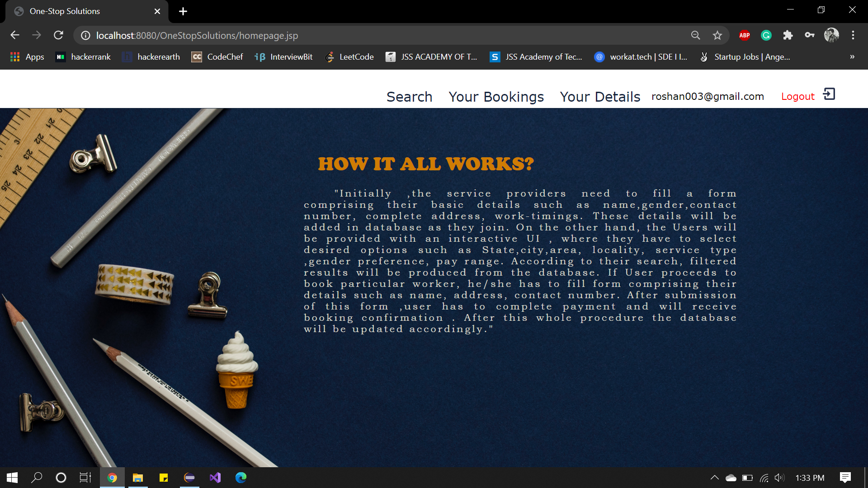
Task: Click the password key icon
Action: [x=809, y=35]
